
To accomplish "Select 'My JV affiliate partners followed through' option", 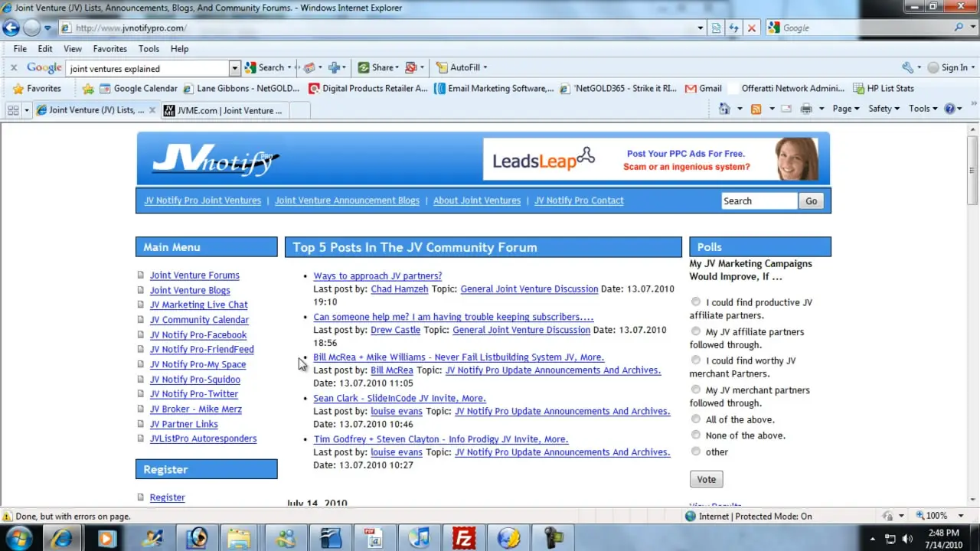I will pyautogui.click(x=696, y=331).
